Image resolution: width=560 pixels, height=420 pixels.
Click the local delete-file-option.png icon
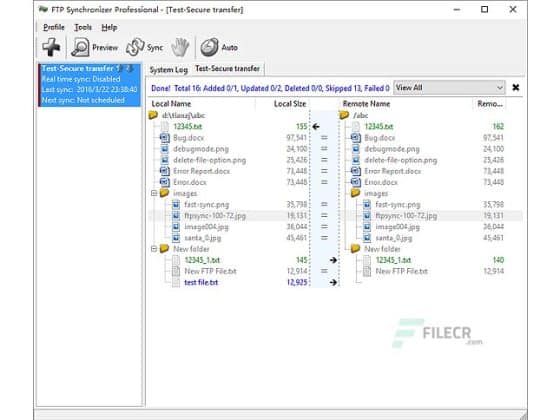(165, 160)
